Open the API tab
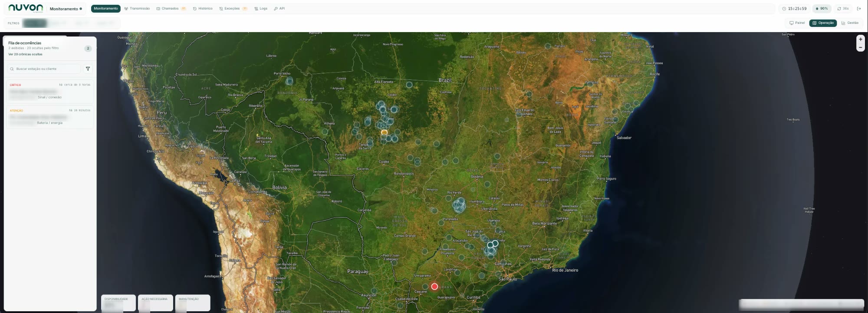The width and height of the screenshot is (868, 313). [x=279, y=9]
